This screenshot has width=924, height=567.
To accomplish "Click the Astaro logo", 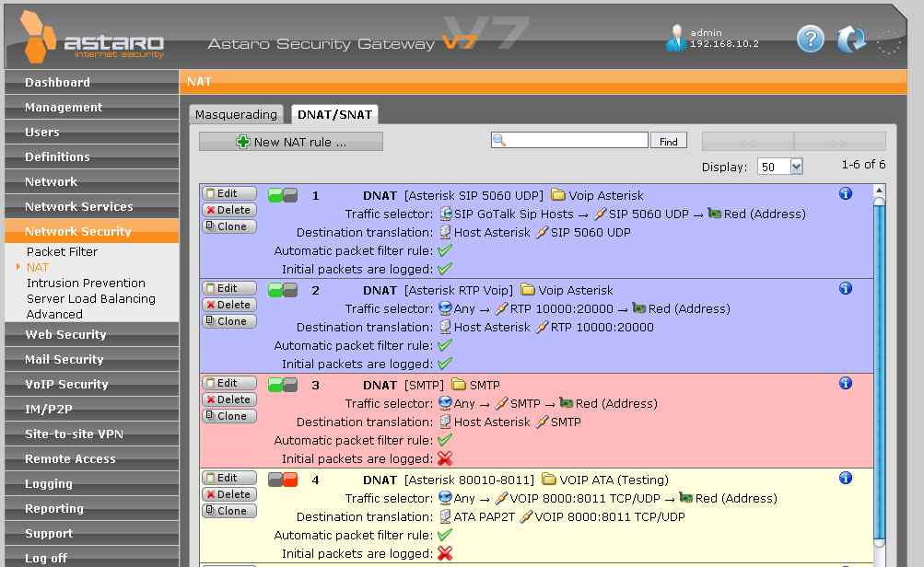I will [91, 39].
